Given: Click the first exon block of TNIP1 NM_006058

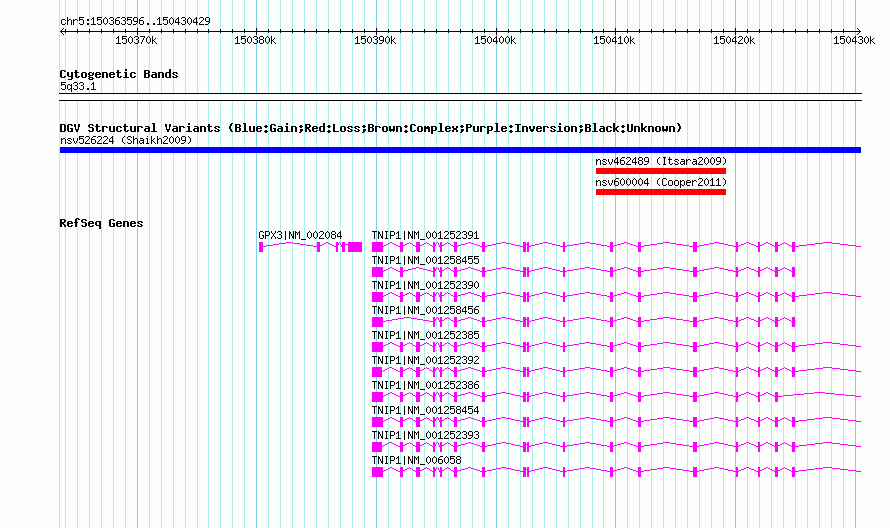Looking at the screenshot, I should pyautogui.click(x=377, y=472).
